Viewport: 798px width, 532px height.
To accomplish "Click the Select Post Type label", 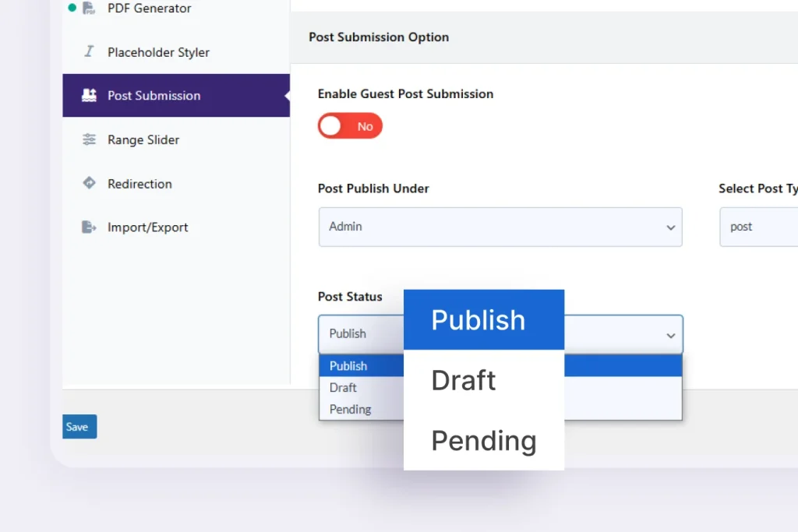I will point(757,188).
